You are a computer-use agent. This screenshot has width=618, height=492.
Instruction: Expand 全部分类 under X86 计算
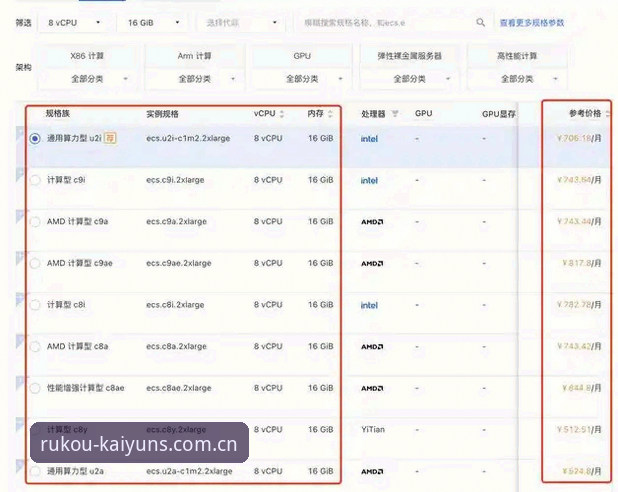pos(87,79)
